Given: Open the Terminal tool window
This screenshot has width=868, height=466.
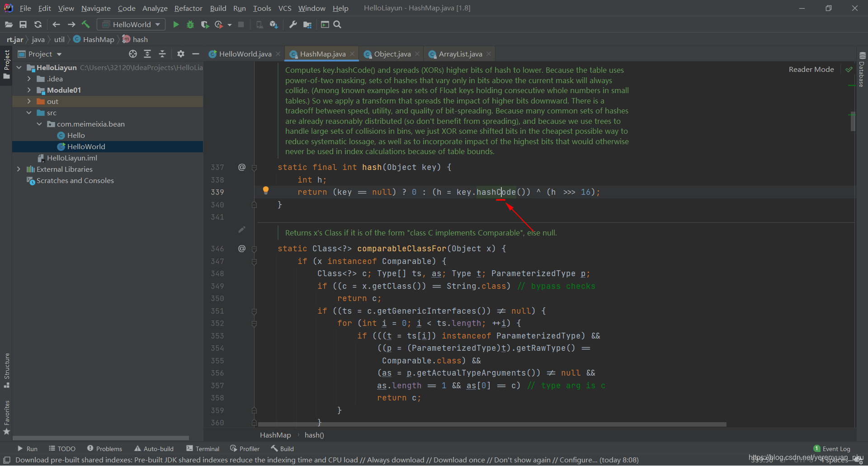Looking at the screenshot, I should 203,449.
